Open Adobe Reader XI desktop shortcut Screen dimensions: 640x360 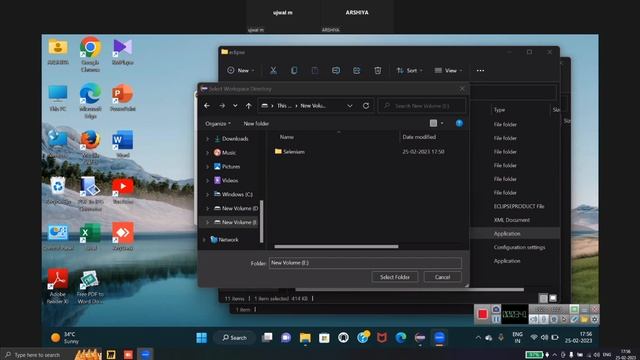coord(58,286)
